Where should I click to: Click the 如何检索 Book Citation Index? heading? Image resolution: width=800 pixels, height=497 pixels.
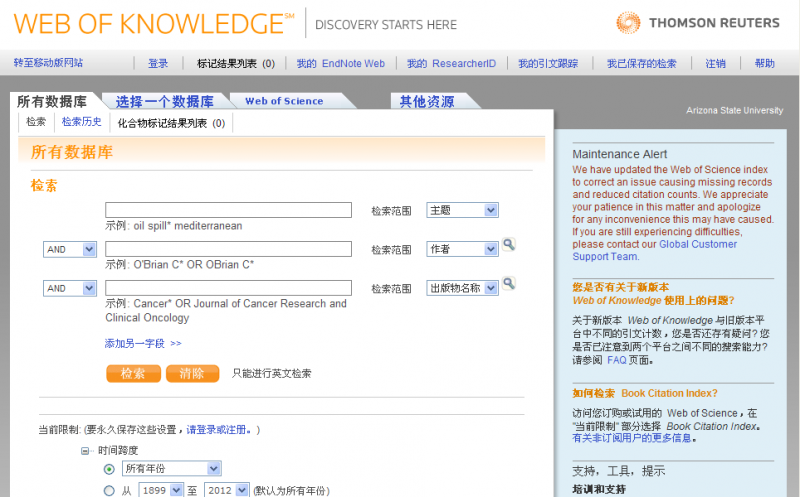(x=645, y=393)
